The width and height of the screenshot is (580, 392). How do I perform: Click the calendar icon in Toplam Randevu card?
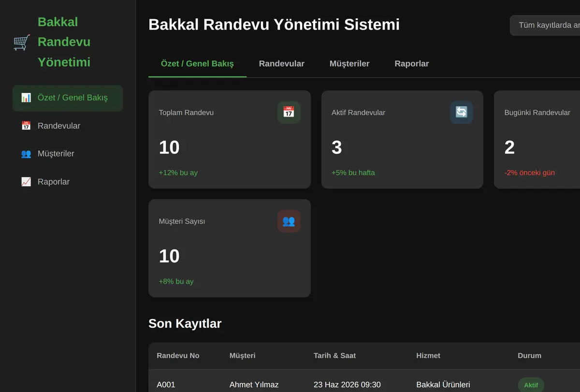289,112
